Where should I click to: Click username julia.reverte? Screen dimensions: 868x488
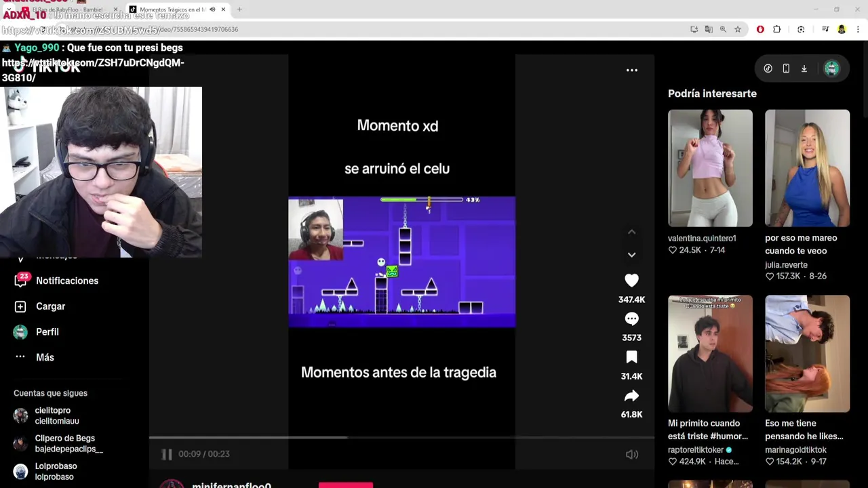pyautogui.click(x=786, y=265)
